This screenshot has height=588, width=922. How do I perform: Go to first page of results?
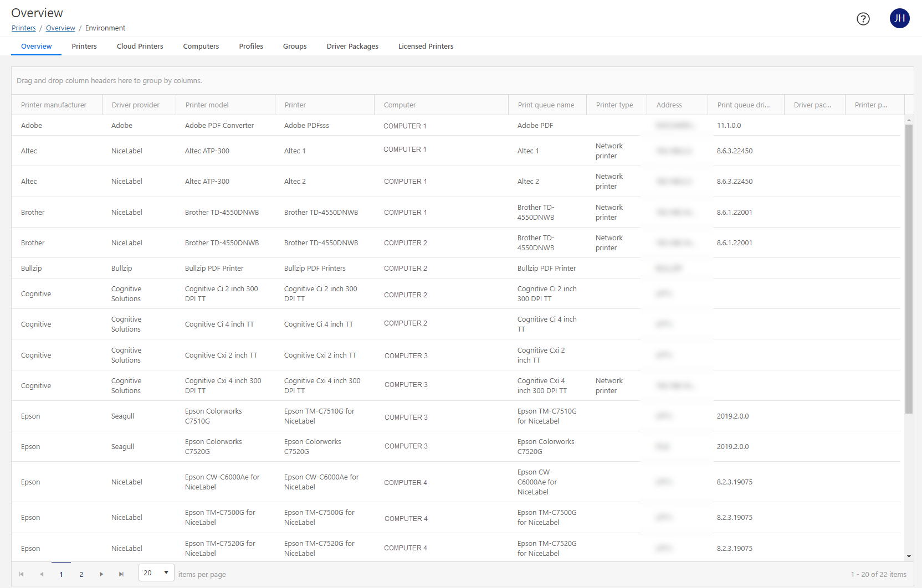pyautogui.click(x=22, y=574)
